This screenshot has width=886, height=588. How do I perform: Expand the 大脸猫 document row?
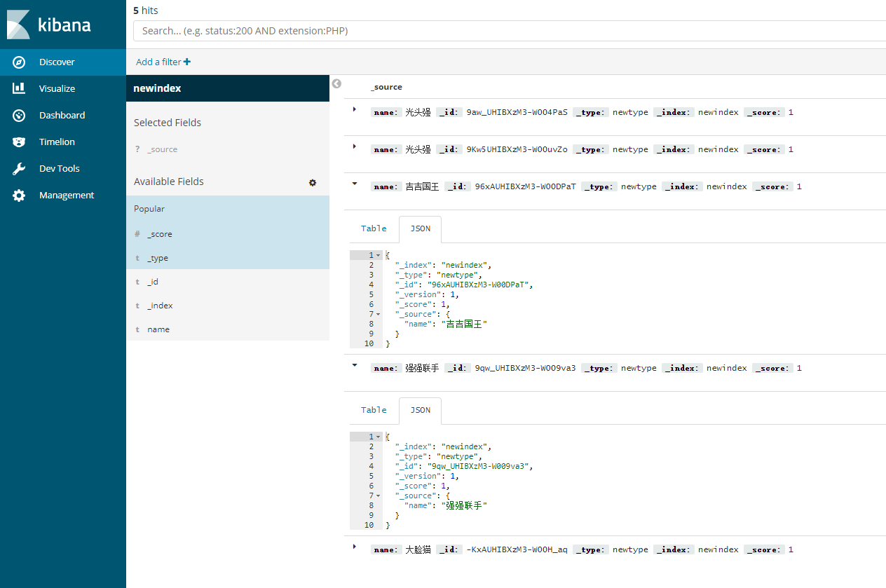coord(355,547)
